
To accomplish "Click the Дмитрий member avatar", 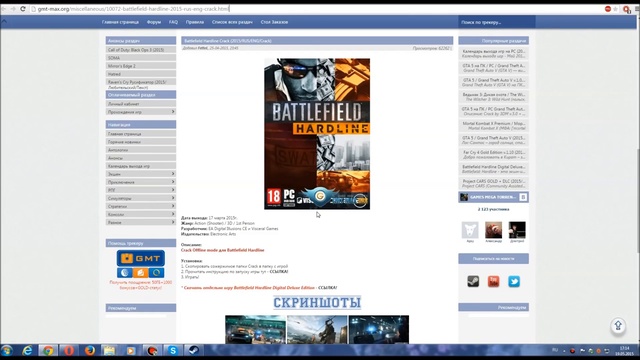I will [517, 230].
